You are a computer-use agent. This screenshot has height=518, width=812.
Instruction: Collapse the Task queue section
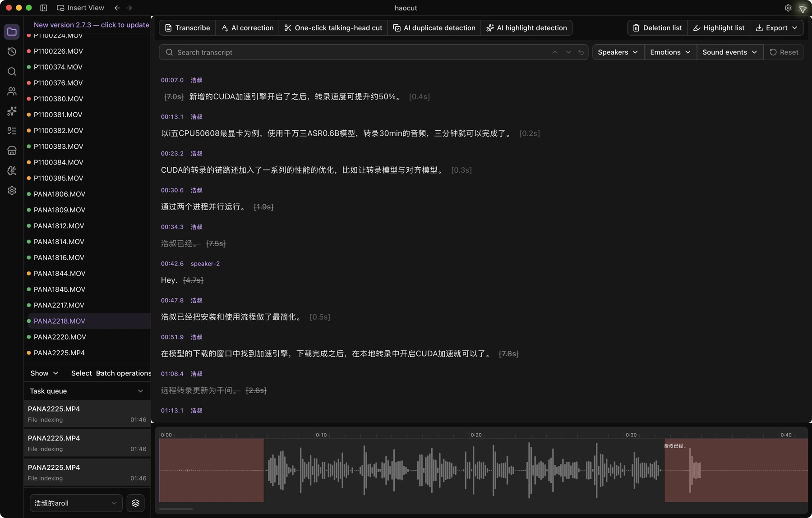coord(140,391)
